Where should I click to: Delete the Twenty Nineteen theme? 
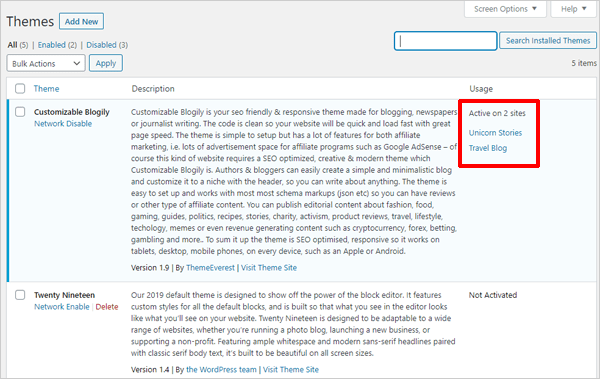click(x=107, y=307)
